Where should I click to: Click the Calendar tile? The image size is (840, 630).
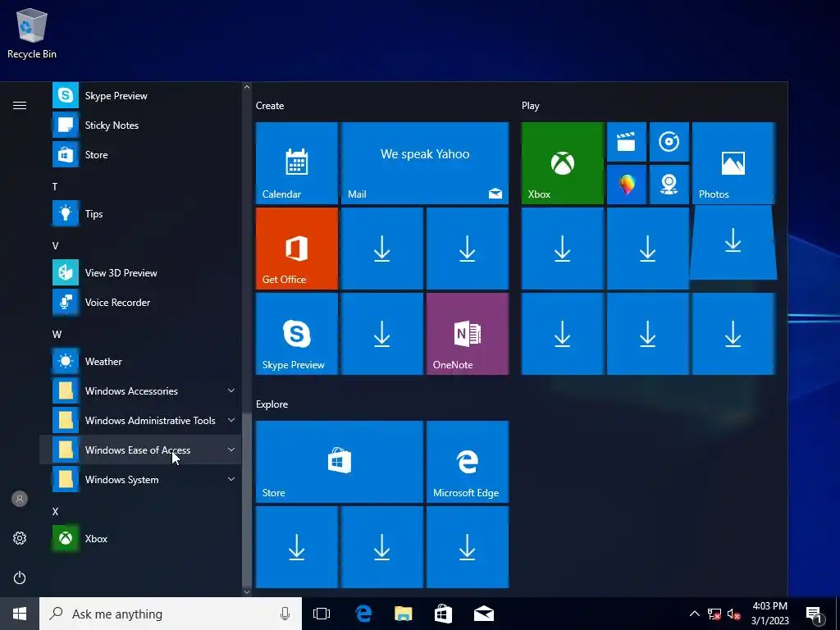click(297, 163)
